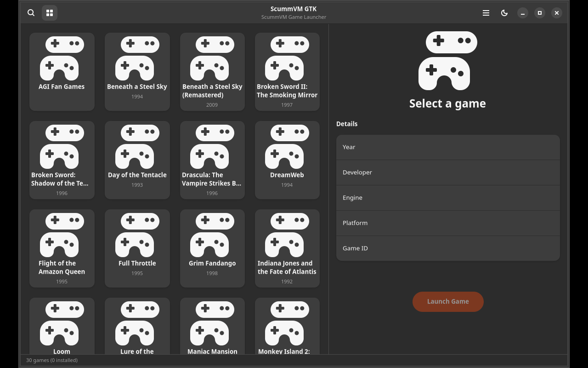Click the "ScummVM Game Launcher" subtitle

[x=294, y=17]
